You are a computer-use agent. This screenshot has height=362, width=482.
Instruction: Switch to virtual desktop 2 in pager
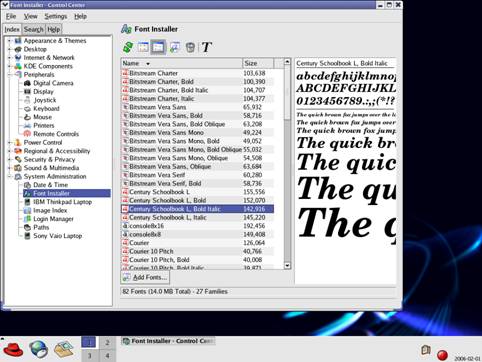pyautogui.click(x=107, y=342)
